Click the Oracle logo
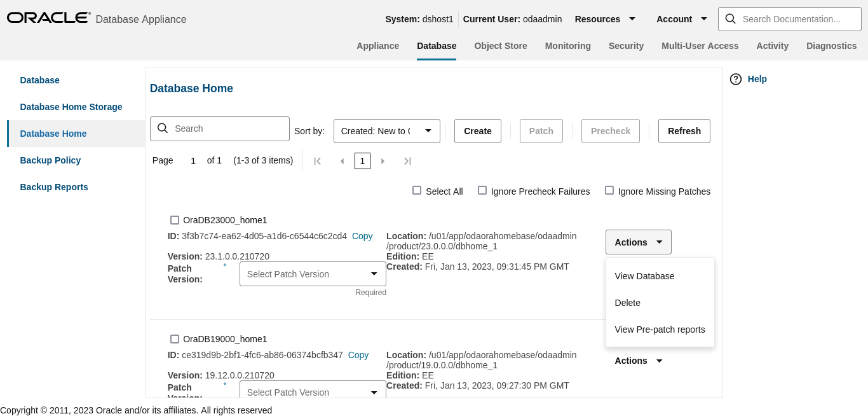This screenshot has width=868, height=416. (49, 18)
